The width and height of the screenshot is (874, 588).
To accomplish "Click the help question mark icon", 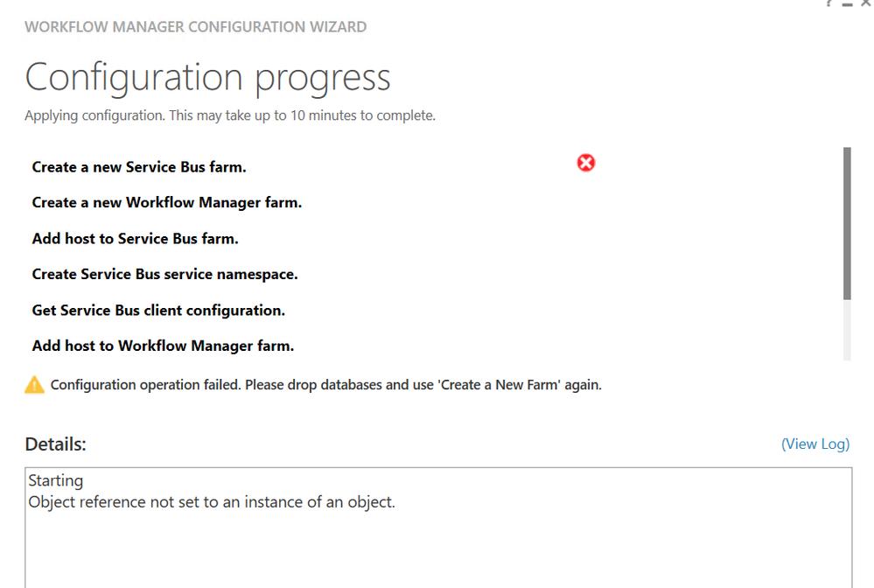I will point(829,3).
